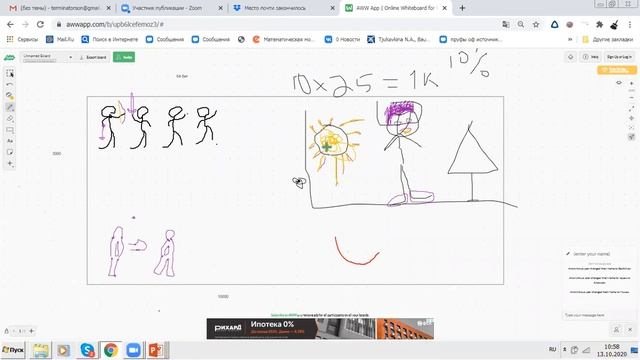Screen dimensions: 640x360
Task: Open Поиск в Интернете bookmark
Action: point(110,40)
